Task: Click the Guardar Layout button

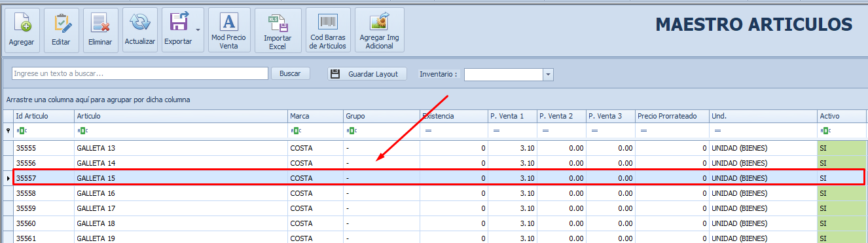Action: pos(367,74)
